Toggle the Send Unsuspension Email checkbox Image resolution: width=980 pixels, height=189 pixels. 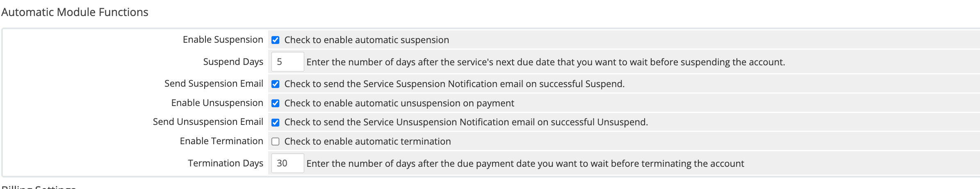276,122
